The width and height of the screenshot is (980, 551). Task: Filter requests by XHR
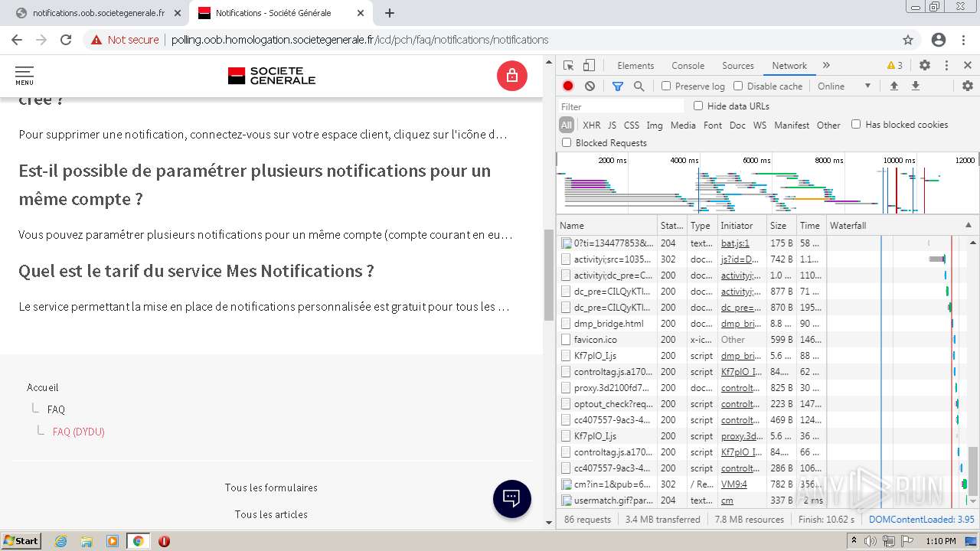coord(592,125)
